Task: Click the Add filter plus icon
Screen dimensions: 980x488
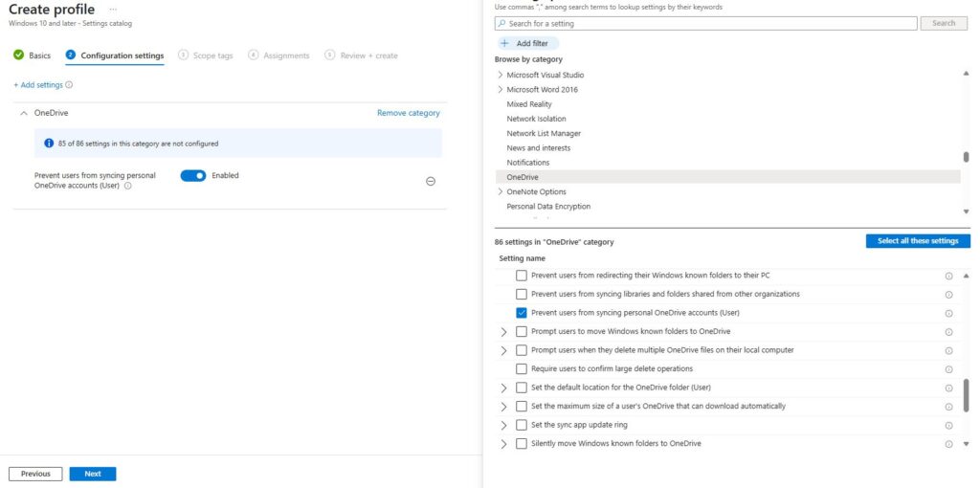Action: (505, 44)
